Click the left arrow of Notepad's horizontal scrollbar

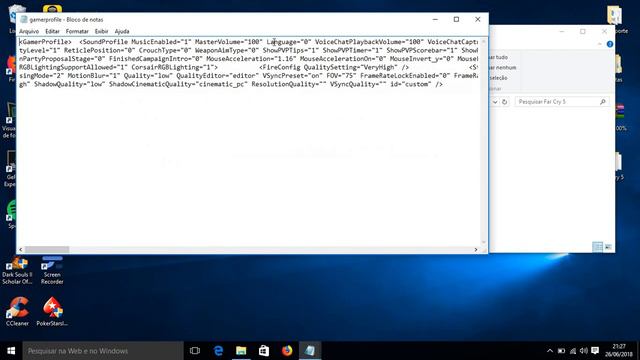tap(21, 249)
